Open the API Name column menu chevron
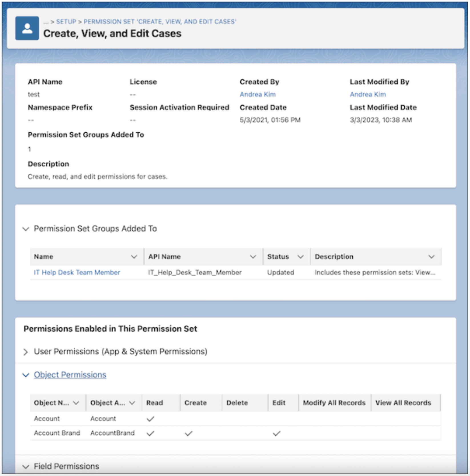 pos(253,257)
